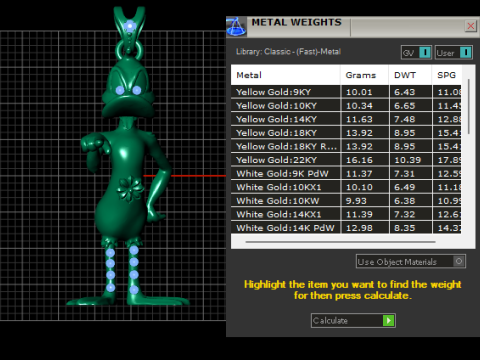Select White Gold:14KX1 row
This screenshot has height=360, width=480.
click(346, 214)
